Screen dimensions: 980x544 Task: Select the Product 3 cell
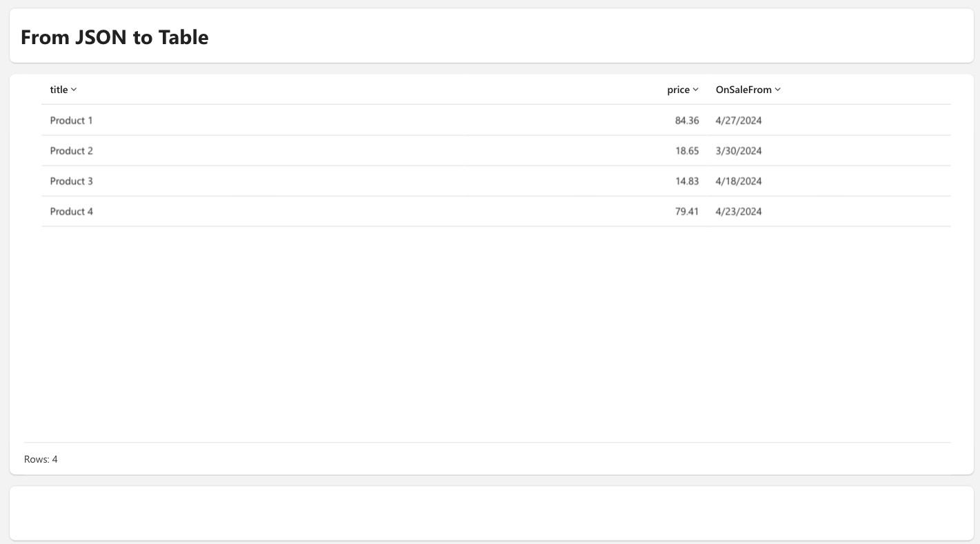[72, 181]
